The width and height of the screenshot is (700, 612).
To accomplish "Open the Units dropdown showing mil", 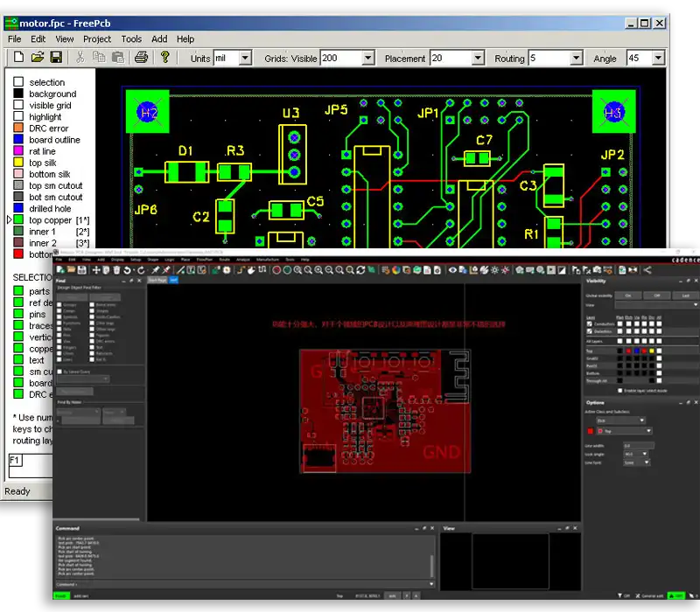I will [245, 58].
